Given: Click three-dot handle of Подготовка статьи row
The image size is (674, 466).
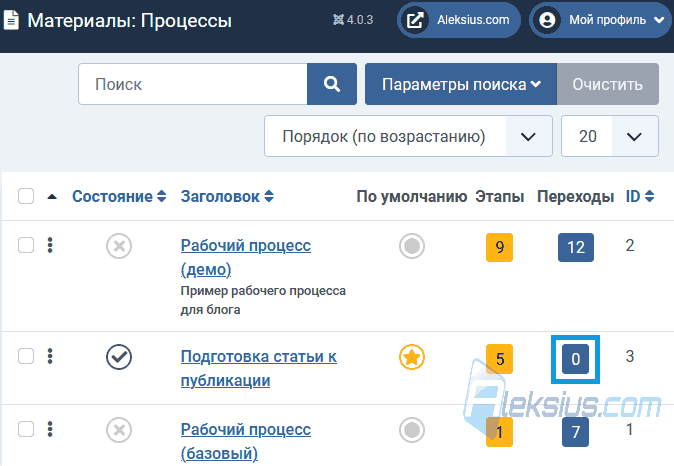Looking at the screenshot, I should [x=50, y=356].
